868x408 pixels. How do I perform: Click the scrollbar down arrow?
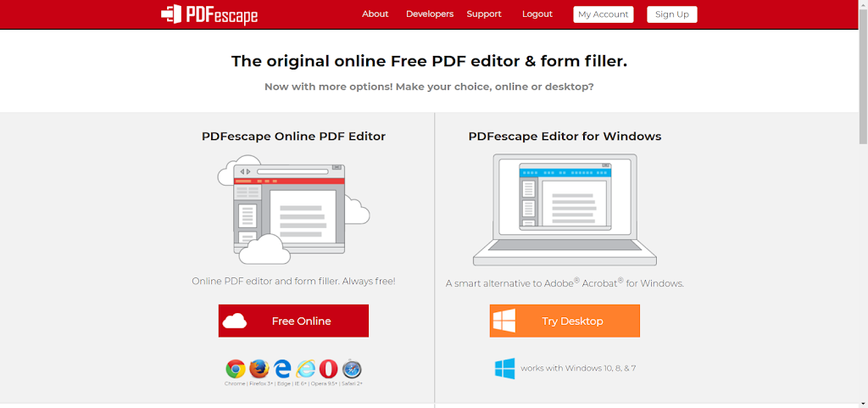tap(863, 403)
